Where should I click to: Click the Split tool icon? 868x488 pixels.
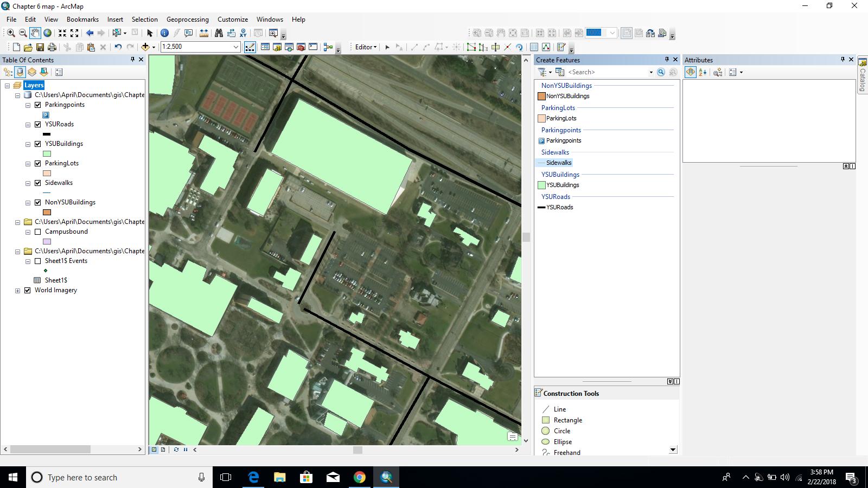(507, 47)
